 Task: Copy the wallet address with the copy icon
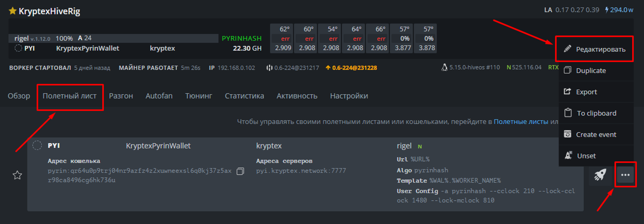(x=240, y=171)
